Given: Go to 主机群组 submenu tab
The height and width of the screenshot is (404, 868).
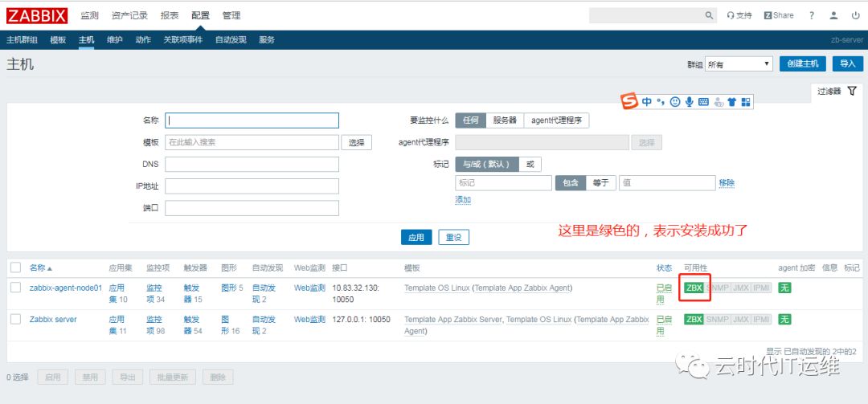Looking at the screenshot, I should coord(23,40).
